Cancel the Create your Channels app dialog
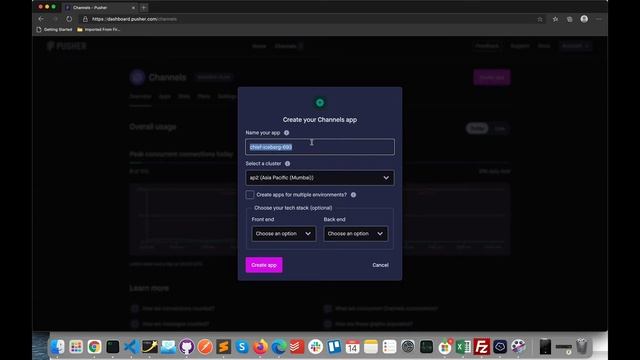Viewport: 640px width, 360px height. pyautogui.click(x=380, y=265)
